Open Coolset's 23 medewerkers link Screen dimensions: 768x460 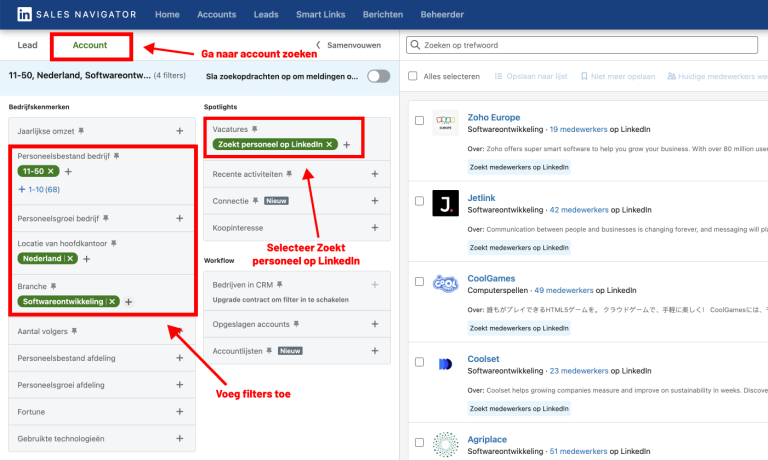[579, 371]
